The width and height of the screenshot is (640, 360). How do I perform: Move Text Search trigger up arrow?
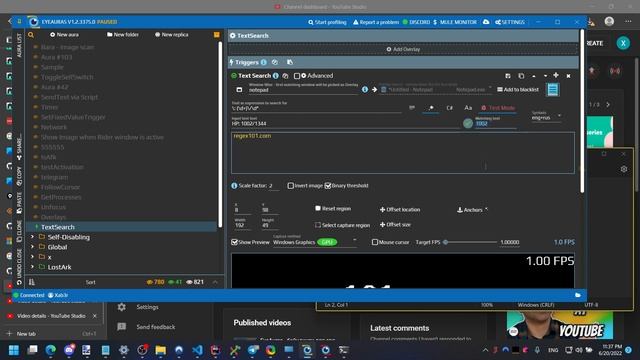pyautogui.click(x=533, y=76)
